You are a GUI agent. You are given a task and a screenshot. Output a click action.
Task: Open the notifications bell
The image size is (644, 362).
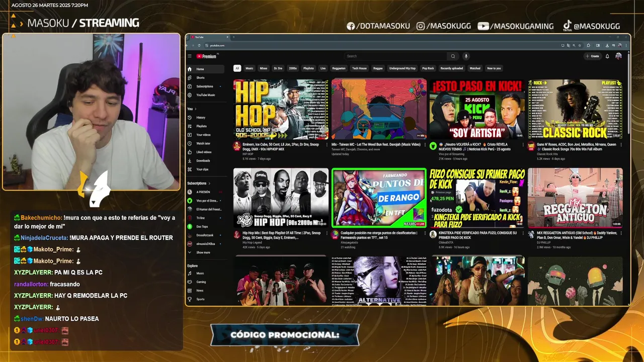607,56
